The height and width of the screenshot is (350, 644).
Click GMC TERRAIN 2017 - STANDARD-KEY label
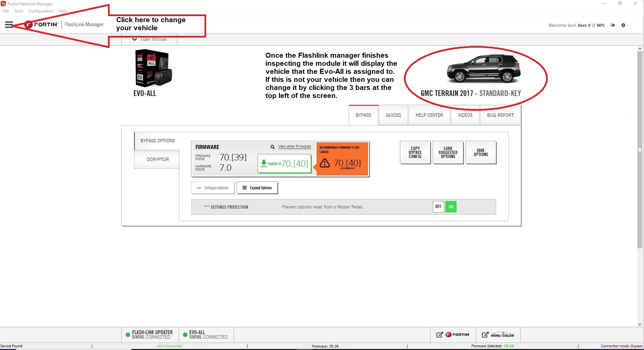click(x=471, y=93)
